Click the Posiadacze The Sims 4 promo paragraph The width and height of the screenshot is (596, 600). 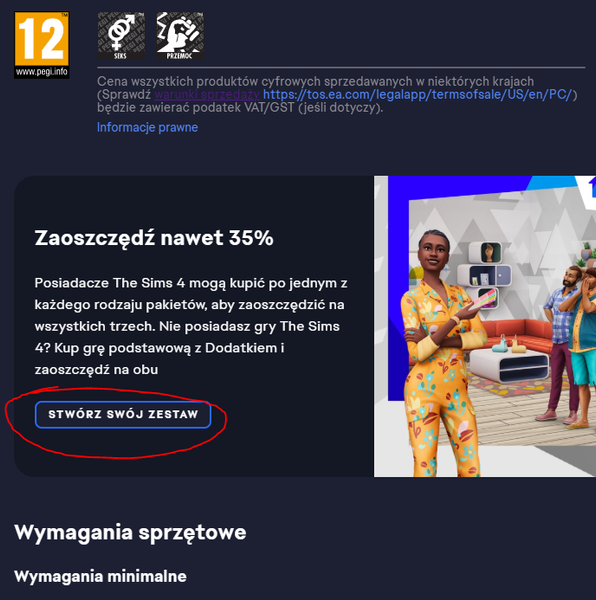(x=191, y=326)
